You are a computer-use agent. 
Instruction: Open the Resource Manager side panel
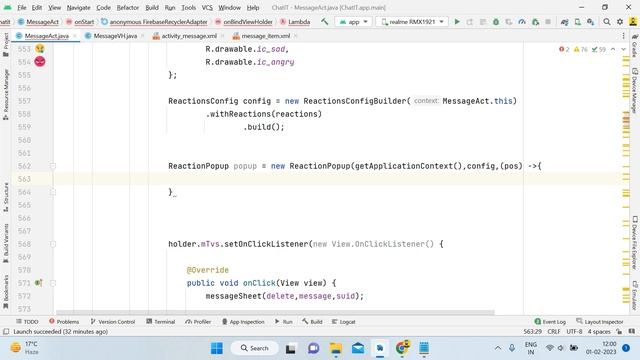pyautogui.click(x=6, y=95)
